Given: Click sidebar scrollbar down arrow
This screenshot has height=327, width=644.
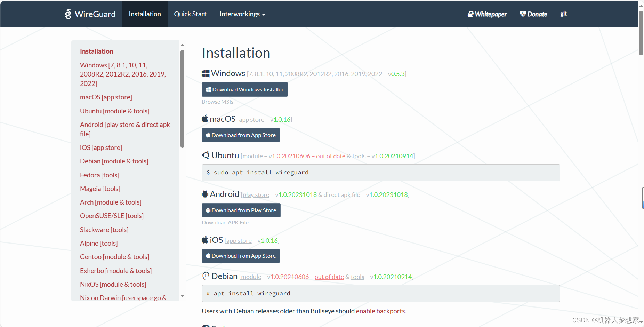Looking at the screenshot, I should 182,296.
